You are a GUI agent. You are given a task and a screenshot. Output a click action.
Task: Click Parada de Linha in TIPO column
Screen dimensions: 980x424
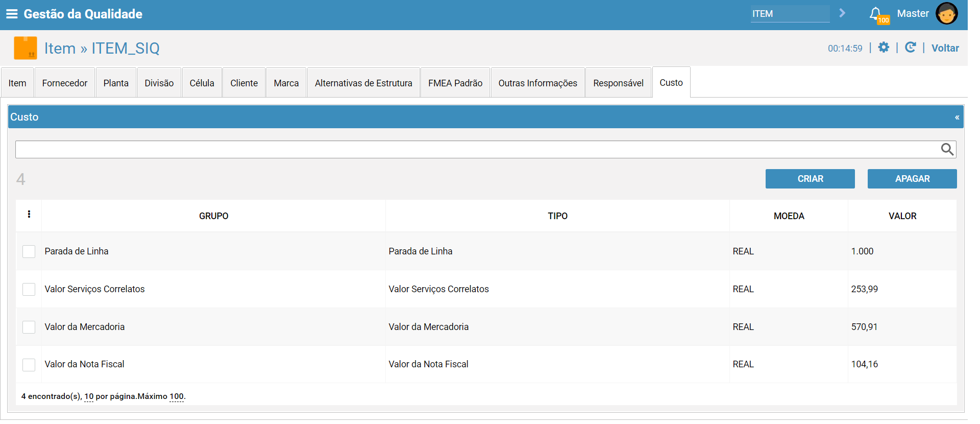coord(420,251)
